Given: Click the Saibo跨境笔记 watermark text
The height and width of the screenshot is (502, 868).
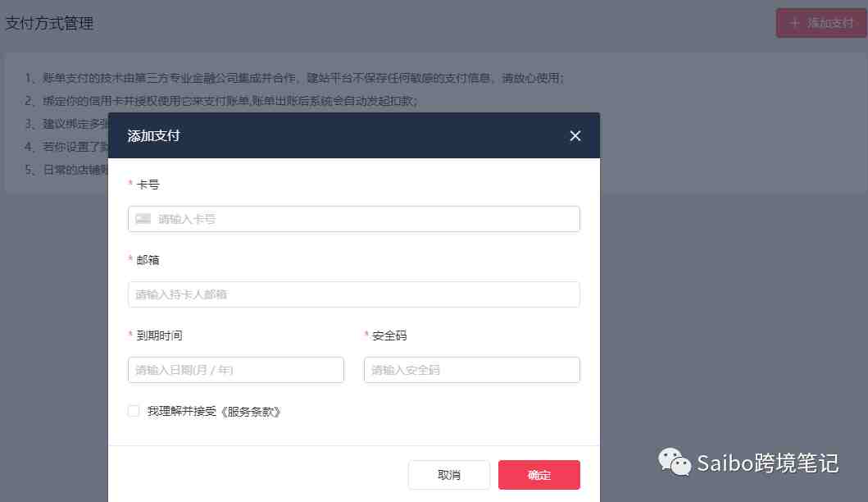Looking at the screenshot, I should pos(768,463).
